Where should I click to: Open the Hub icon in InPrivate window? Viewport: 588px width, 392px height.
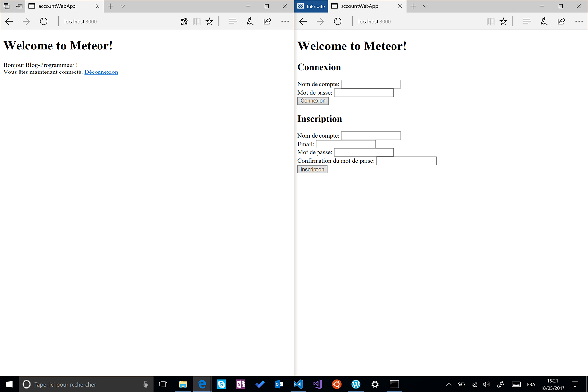(527, 21)
